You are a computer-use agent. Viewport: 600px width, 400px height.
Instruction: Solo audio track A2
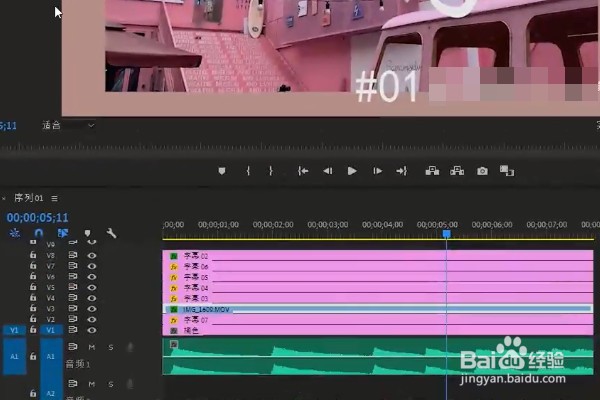[x=111, y=384]
